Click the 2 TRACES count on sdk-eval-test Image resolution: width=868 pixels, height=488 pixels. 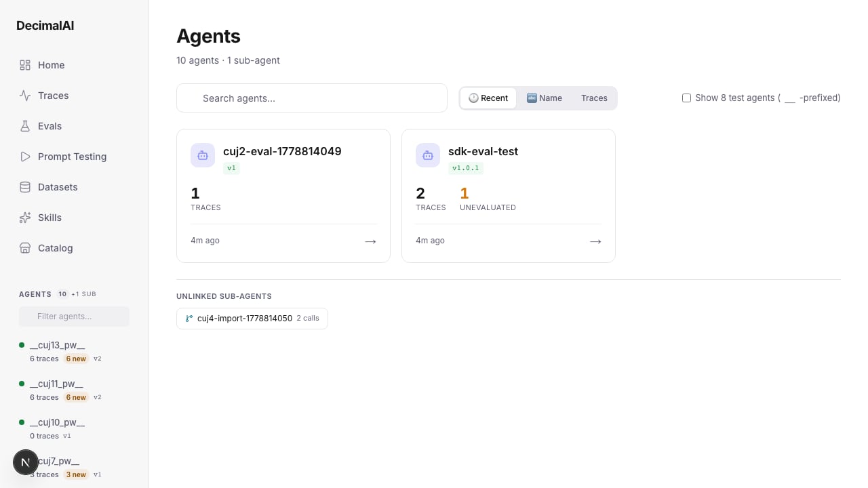click(x=431, y=199)
